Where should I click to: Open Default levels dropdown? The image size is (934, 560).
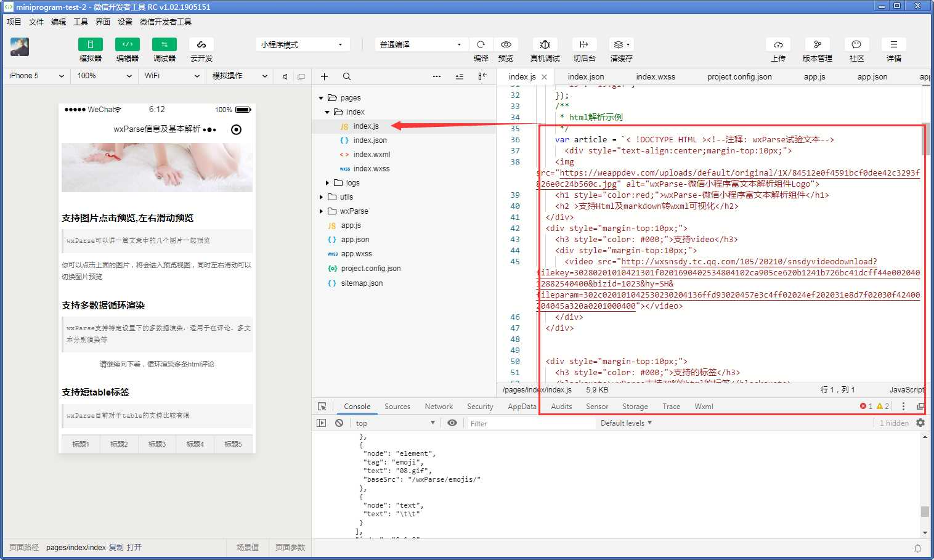click(x=626, y=423)
